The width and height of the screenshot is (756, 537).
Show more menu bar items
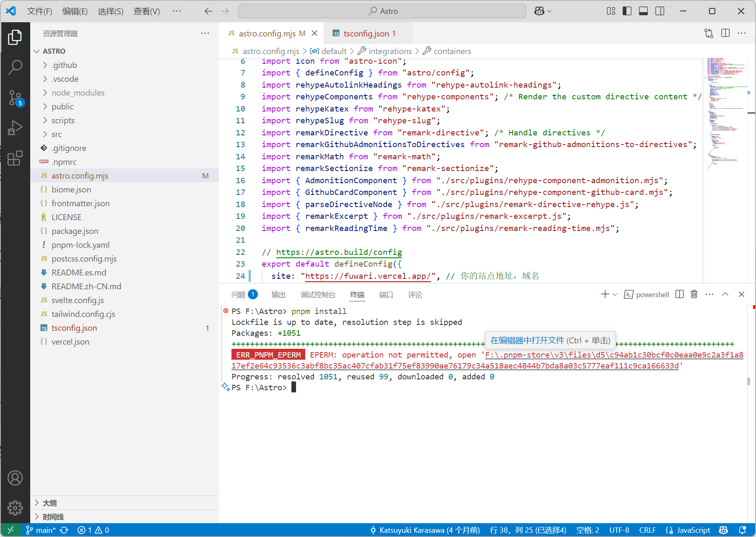[x=177, y=11]
